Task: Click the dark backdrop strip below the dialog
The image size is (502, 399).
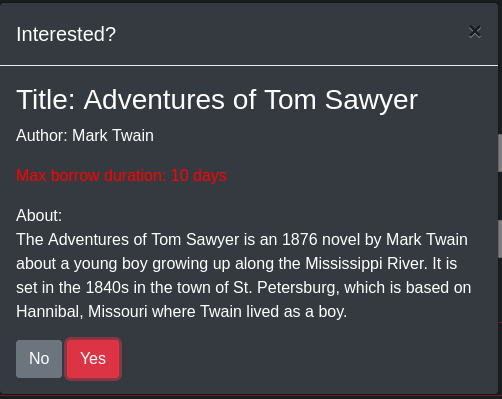Action: 251,397
